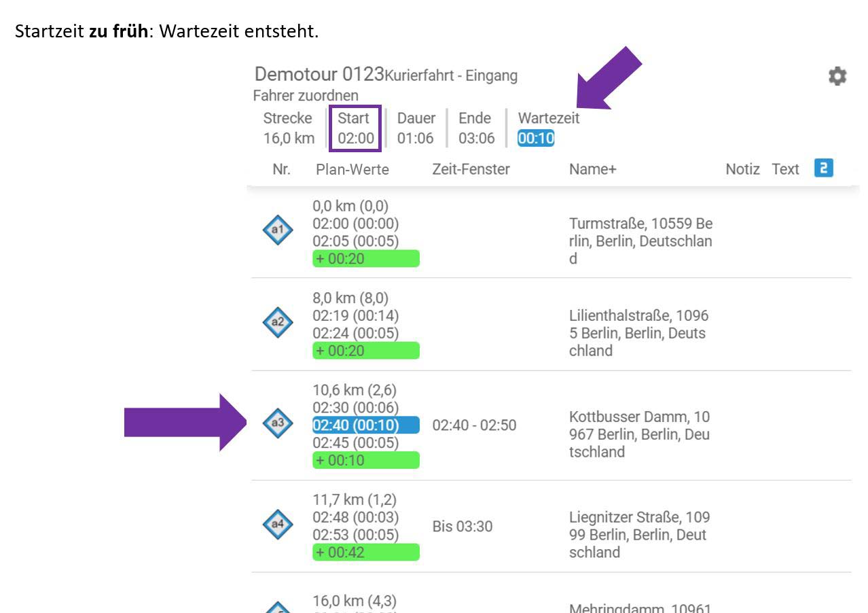Click the Name+ column header

(x=592, y=169)
